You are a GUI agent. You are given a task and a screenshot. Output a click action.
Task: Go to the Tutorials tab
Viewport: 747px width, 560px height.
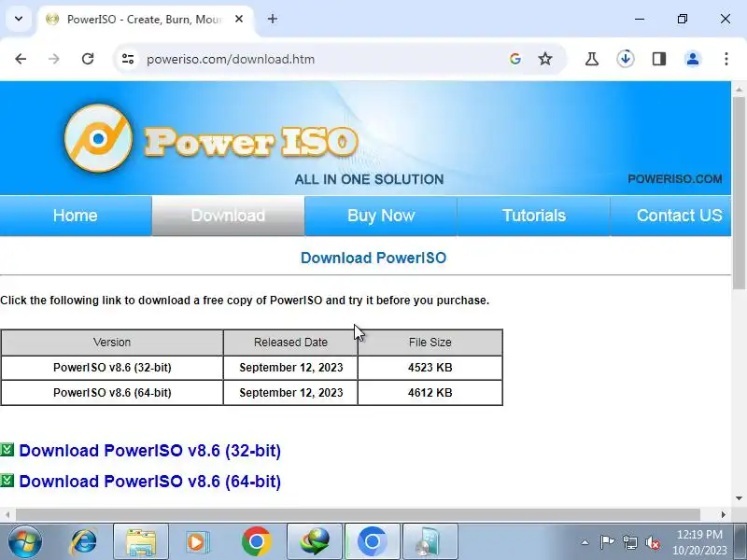coord(534,216)
